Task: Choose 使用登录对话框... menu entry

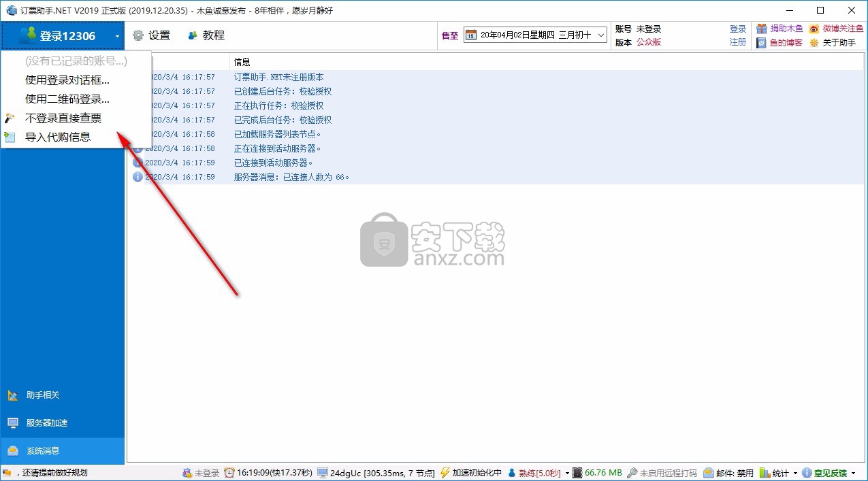Action: tap(67, 80)
